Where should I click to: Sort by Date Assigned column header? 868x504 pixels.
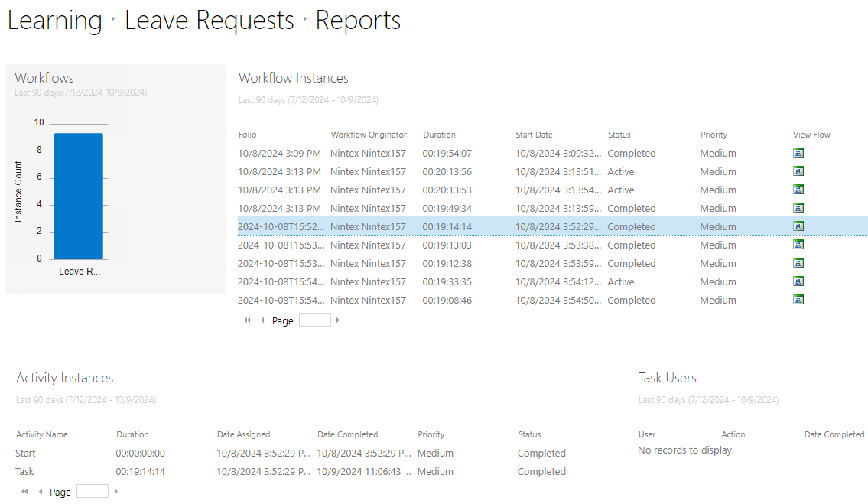tap(243, 434)
